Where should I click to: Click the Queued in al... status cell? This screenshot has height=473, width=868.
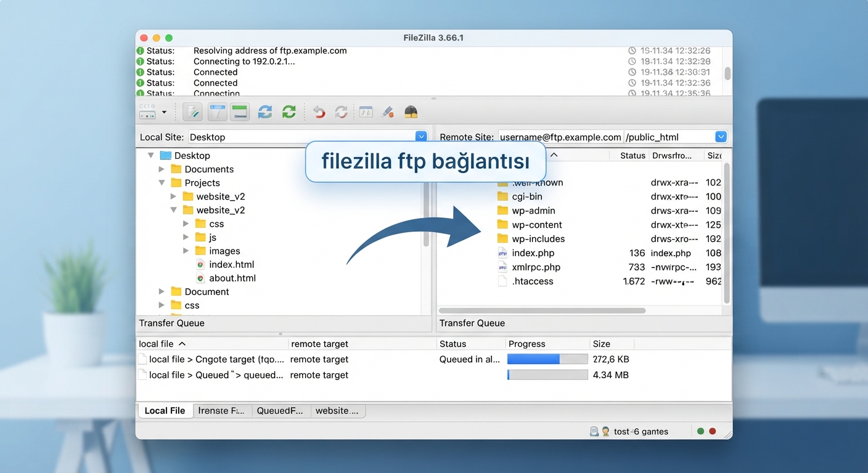[470, 359]
